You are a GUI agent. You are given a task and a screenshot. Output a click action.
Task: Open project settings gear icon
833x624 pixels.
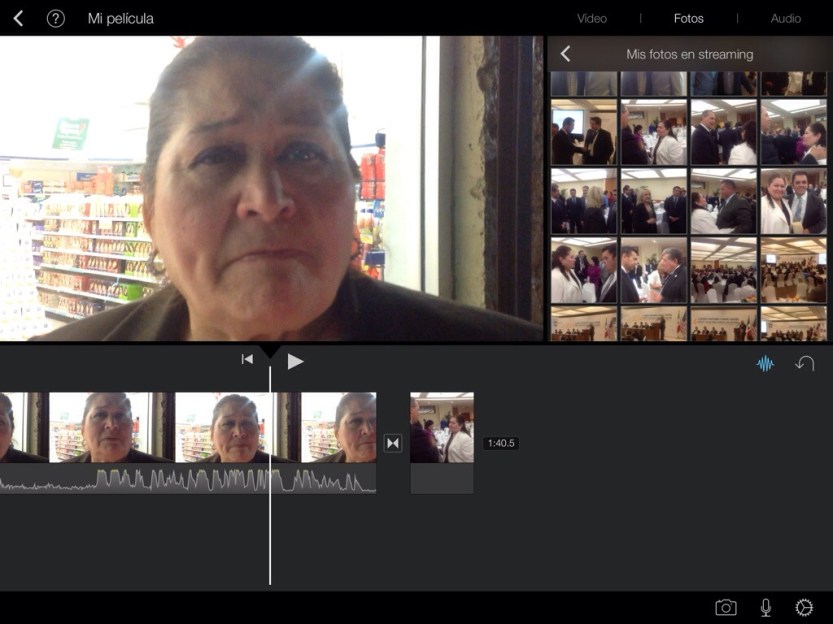[804, 607]
